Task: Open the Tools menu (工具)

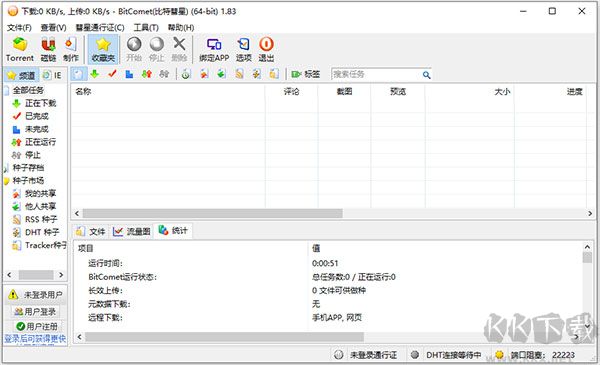Action: [x=146, y=28]
